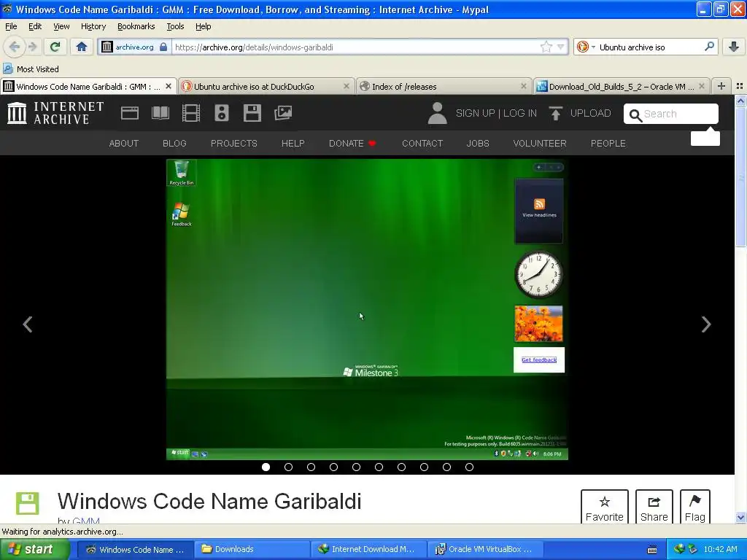The width and height of the screenshot is (747, 560).
Task: Show the previous carousel screenshot
Action: coord(28,324)
